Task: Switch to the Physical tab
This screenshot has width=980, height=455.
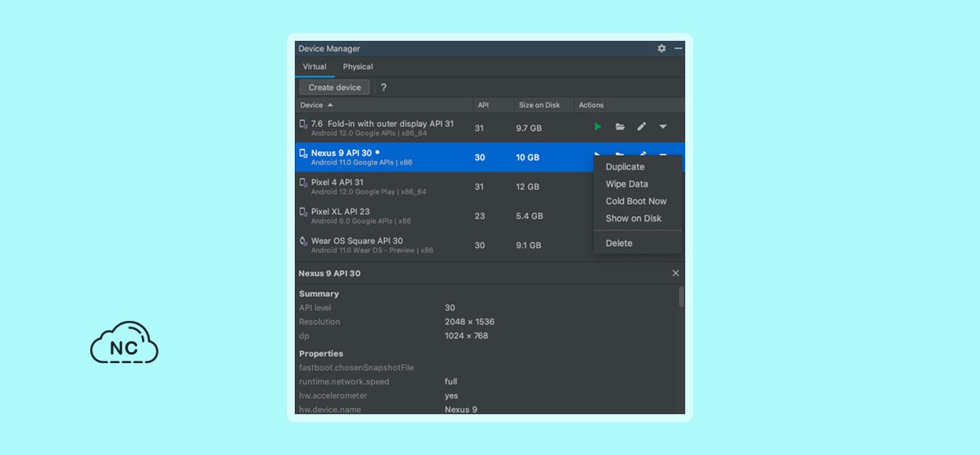Action: [358, 67]
